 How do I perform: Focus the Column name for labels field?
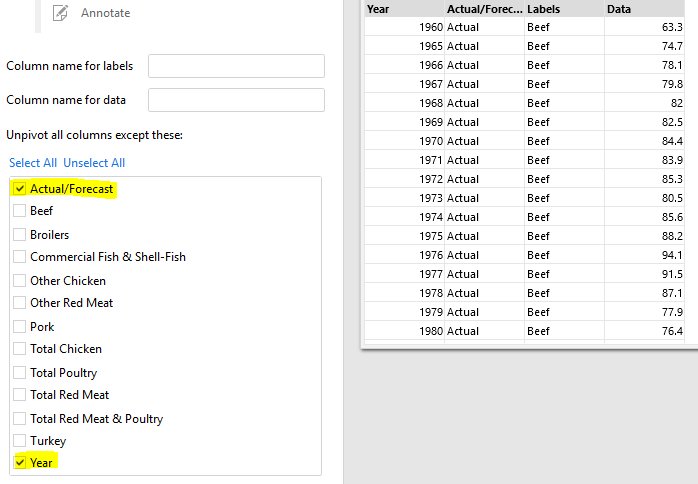[236, 66]
